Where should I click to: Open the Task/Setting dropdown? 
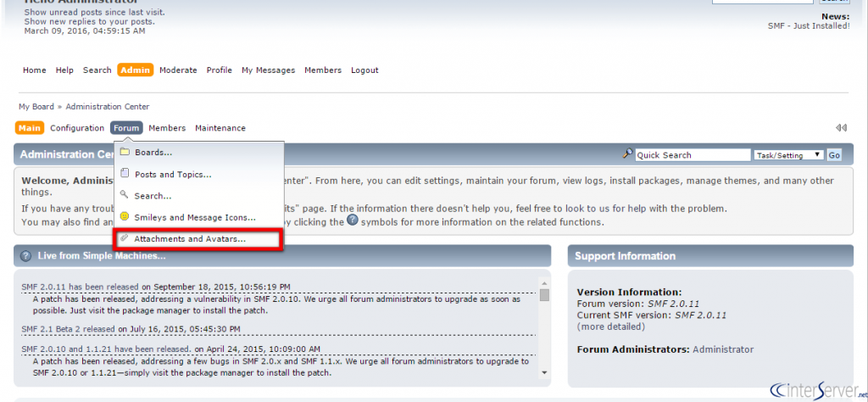[x=788, y=155]
